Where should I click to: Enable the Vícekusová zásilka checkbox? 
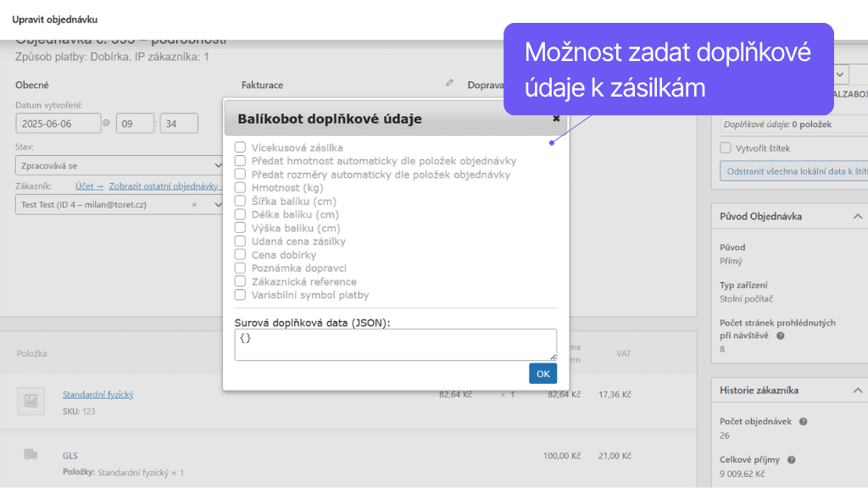240,147
